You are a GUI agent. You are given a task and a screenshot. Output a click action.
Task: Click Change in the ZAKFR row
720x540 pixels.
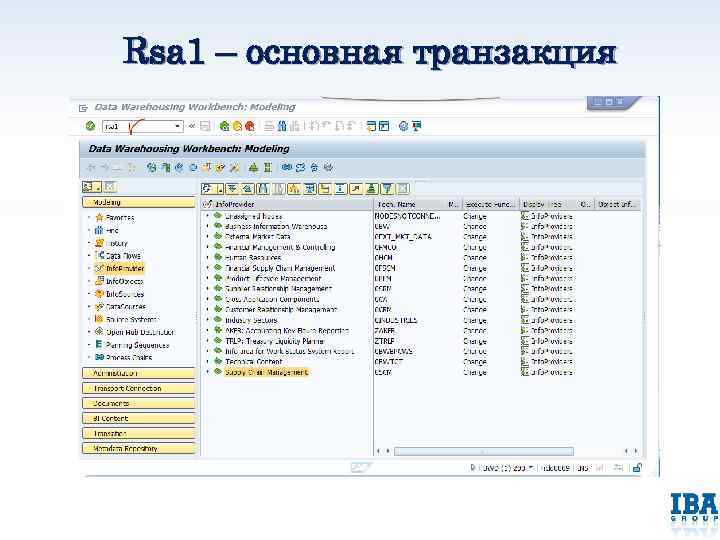[x=475, y=331]
